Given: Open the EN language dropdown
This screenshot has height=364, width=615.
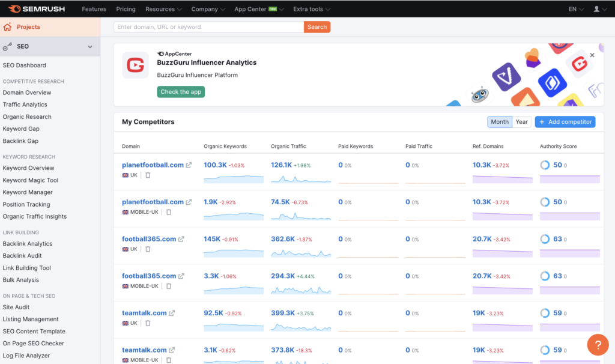Looking at the screenshot, I should pyautogui.click(x=576, y=8).
